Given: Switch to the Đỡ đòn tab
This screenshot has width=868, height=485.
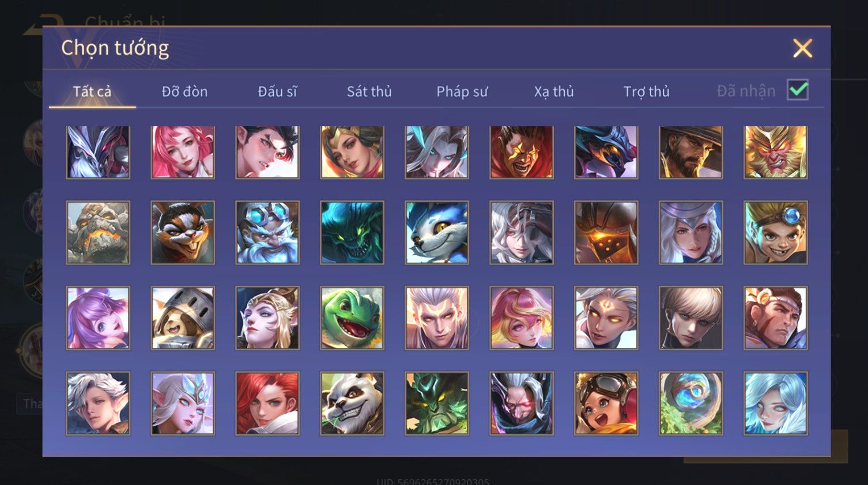Looking at the screenshot, I should coord(184,91).
